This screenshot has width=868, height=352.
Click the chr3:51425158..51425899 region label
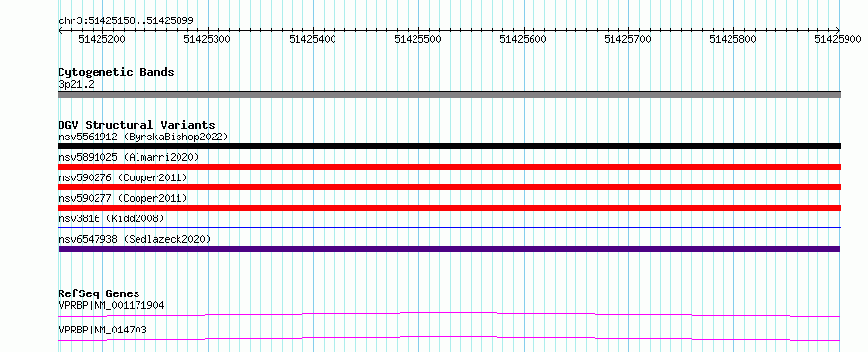coord(126,21)
